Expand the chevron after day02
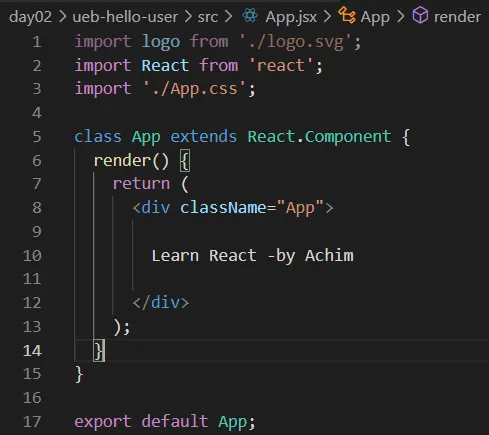This screenshot has width=489, height=435. coord(63,17)
